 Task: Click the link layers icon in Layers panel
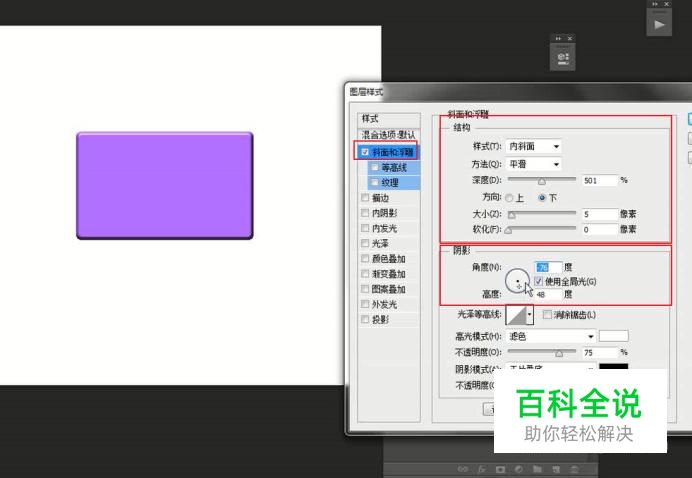[x=463, y=469]
